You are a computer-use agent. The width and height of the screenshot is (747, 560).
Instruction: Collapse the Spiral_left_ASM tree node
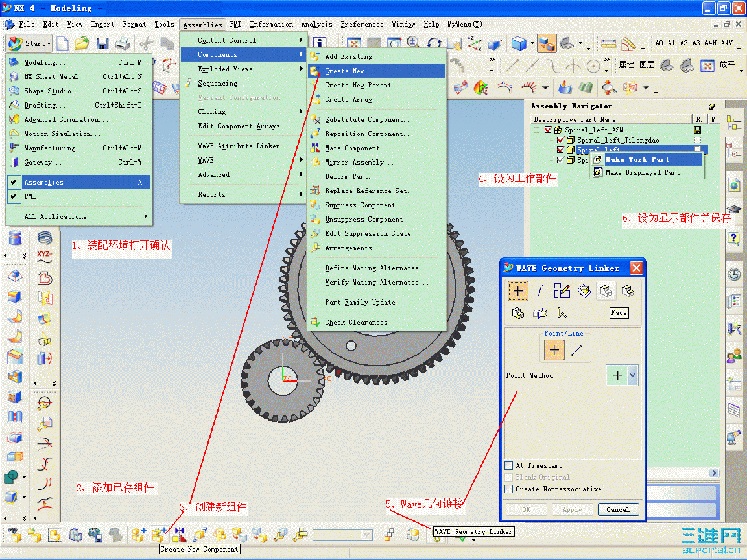point(537,130)
